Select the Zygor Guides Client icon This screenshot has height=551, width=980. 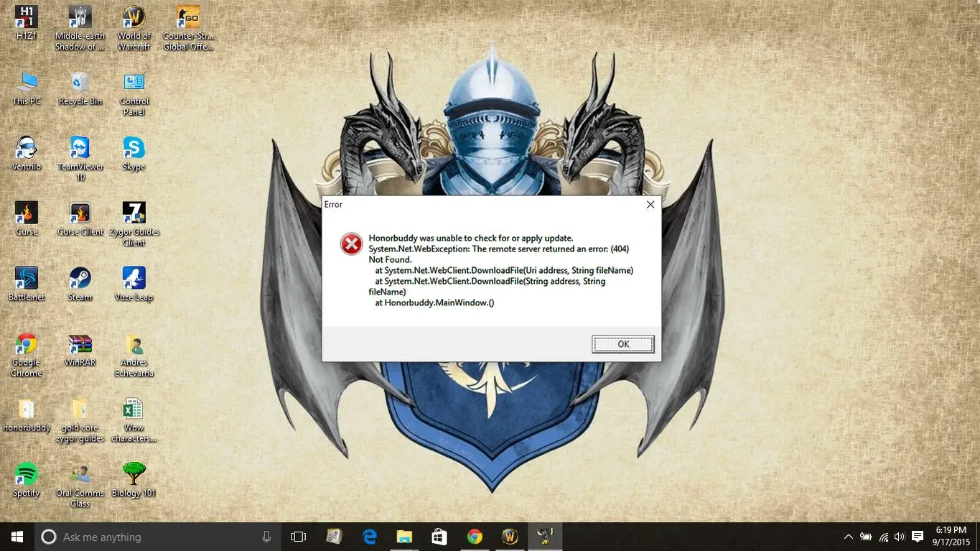pyautogui.click(x=134, y=224)
